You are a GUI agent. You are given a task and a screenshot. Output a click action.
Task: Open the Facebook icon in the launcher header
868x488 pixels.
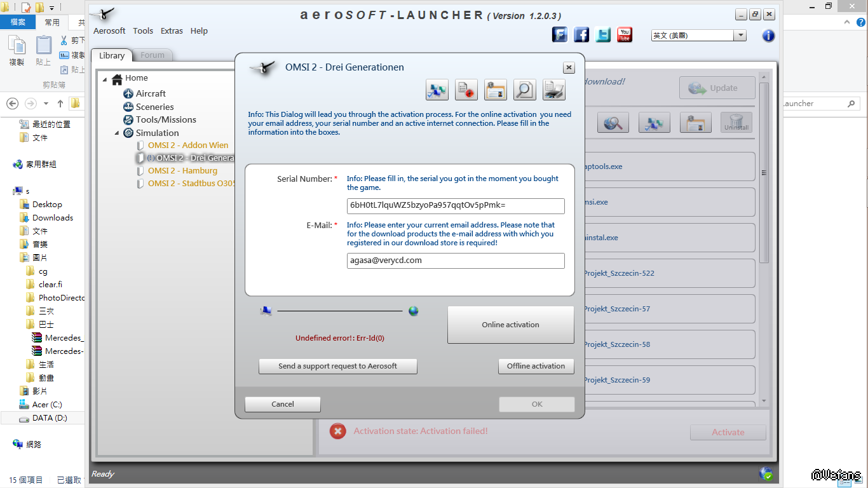click(581, 34)
